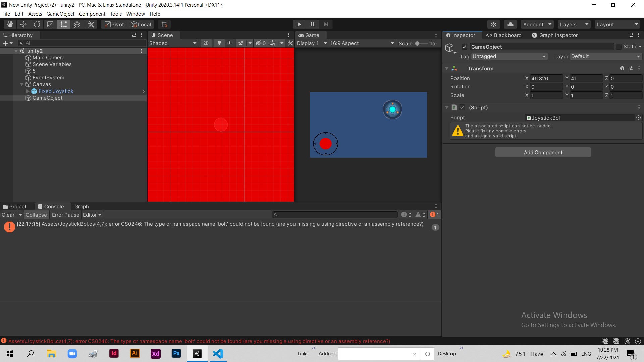Screen dimensions: 644x362
Task: Open the Layer Default dropdown
Action: (606, 56)
